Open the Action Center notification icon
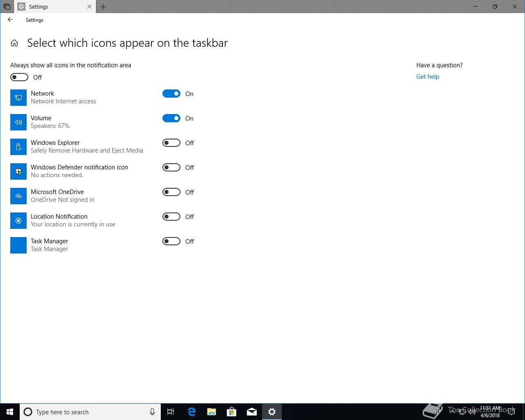This screenshot has height=420, width=525. click(x=512, y=412)
